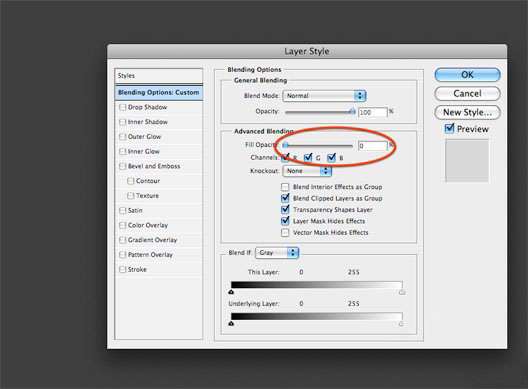Image resolution: width=528 pixels, height=389 pixels.
Task: Click the black slider handle under Underlying Layer
Action: pos(231,324)
